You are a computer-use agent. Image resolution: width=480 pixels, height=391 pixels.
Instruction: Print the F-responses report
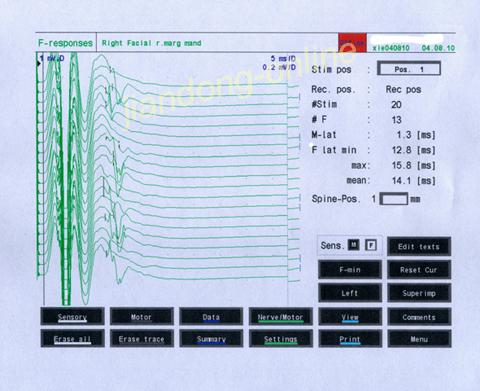tap(350, 338)
